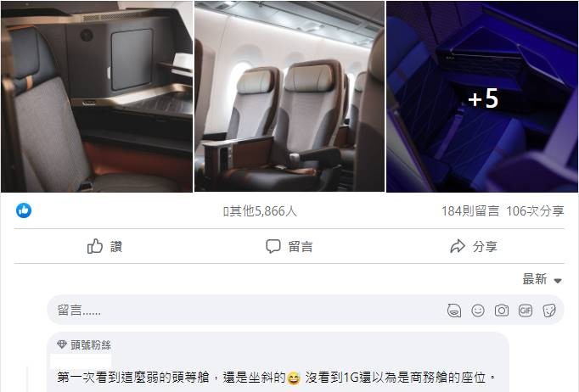The height and width of the screenshot is (392, 579).
Task: Click the thumbs-up 讚 button
Action: click(x=105, y=246)
